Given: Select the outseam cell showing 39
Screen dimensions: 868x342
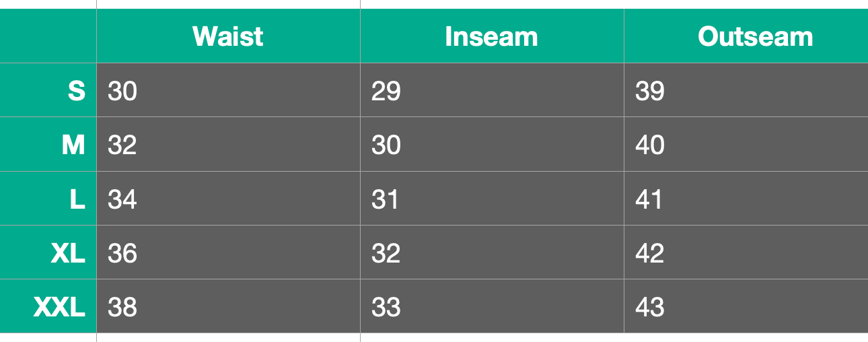Looking at the screenshot, I should (746, 90).
